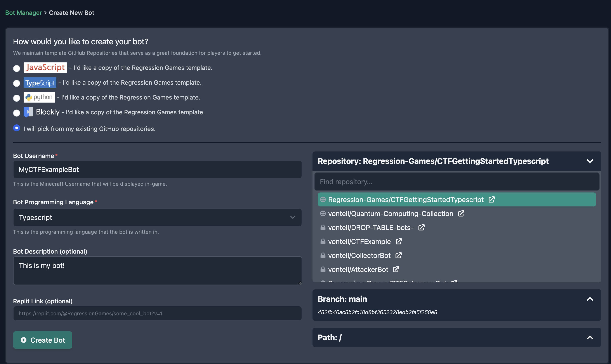Viewport: 611px width, 364px height.
Task: Open external link icon beside vontell/CollectorBot
Action: click(398, 255)
